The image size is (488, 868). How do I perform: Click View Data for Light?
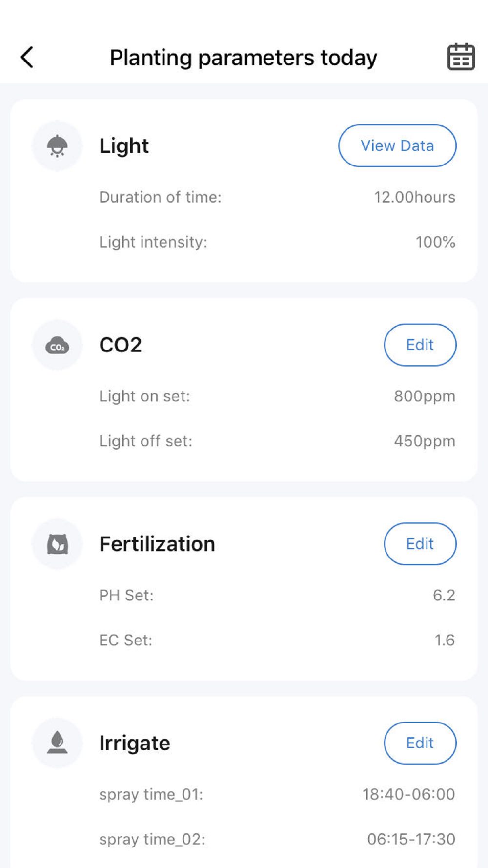397,145
